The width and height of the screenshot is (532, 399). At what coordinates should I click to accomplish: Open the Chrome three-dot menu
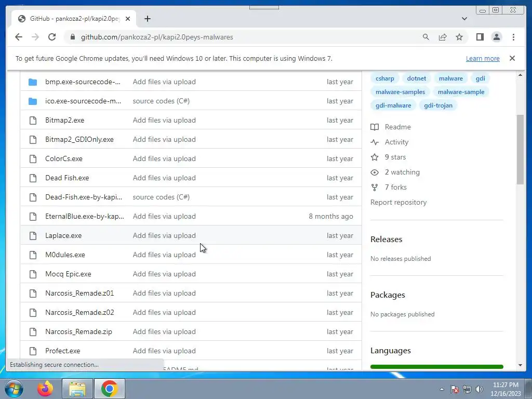(513, 37)
